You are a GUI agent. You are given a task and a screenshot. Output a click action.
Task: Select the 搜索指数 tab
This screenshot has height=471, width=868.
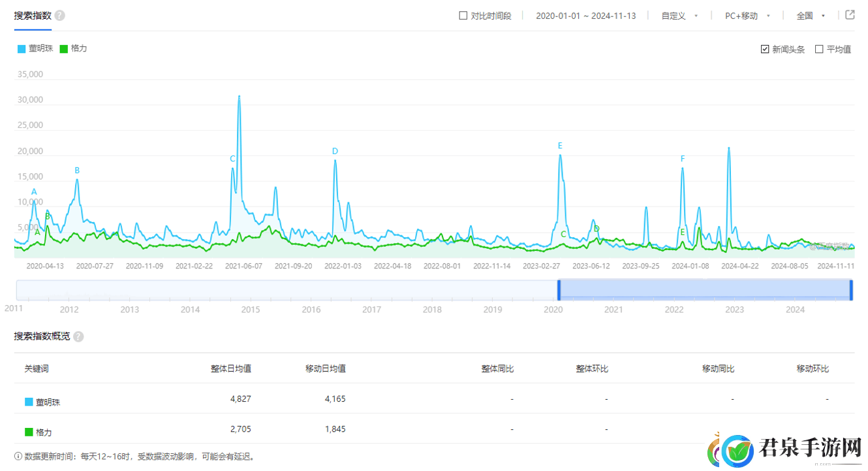pos(33,15)
